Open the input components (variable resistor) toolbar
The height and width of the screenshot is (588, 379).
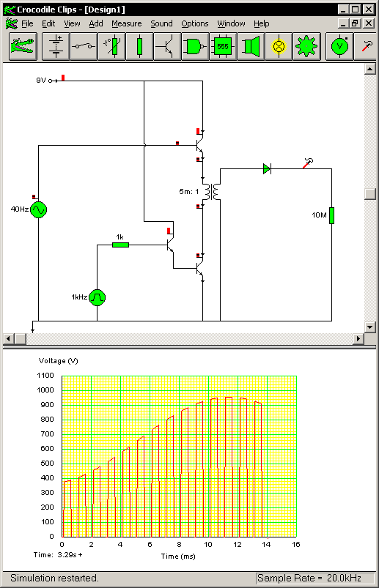click(x=112, y=47)
